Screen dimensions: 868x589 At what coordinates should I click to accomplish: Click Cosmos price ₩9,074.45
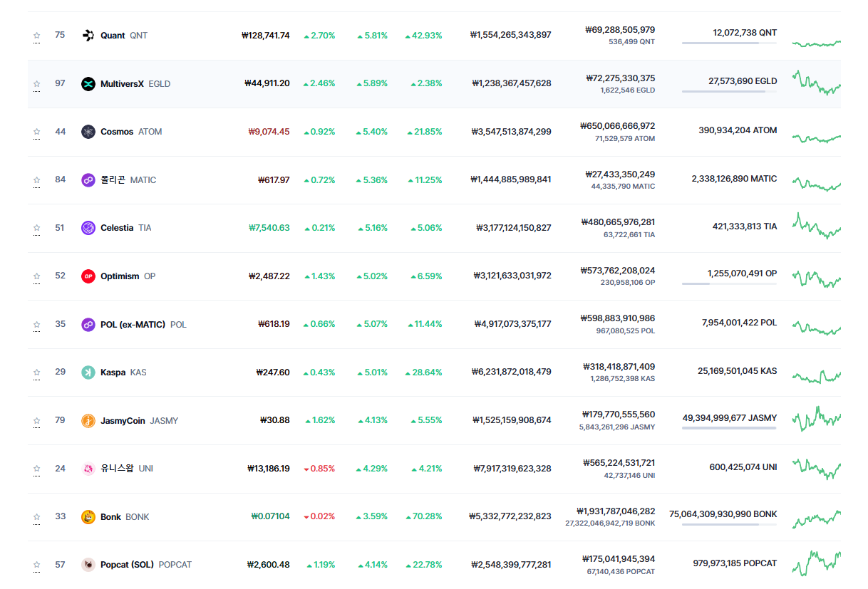(269, 132)
